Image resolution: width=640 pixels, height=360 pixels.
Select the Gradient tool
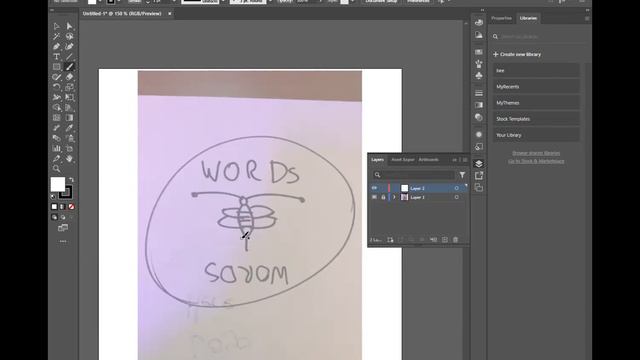pyautogui.click(x=69, y=118)
